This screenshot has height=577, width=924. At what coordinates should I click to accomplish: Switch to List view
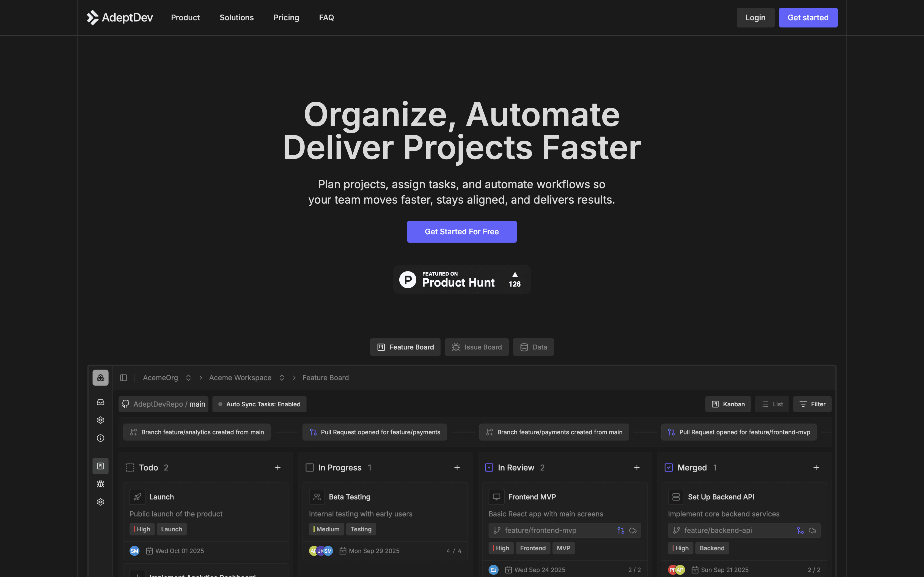tap(772, 404)
